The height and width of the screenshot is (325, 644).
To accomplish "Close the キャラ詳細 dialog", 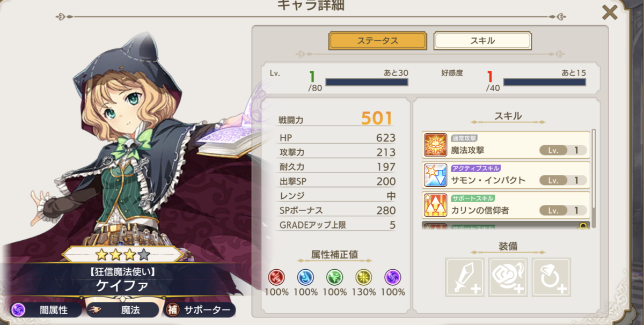I will [610, 12].
